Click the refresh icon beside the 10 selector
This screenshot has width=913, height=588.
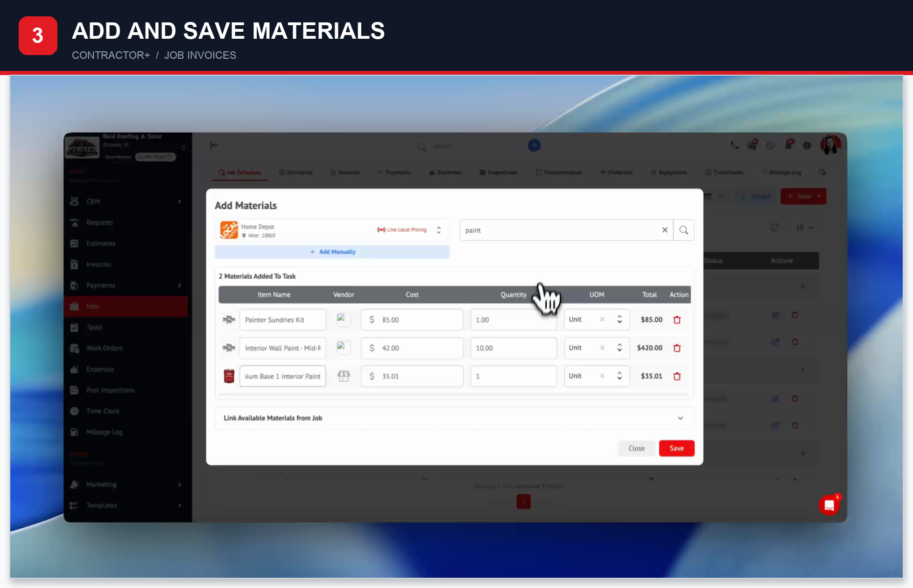tap(775, 227)
